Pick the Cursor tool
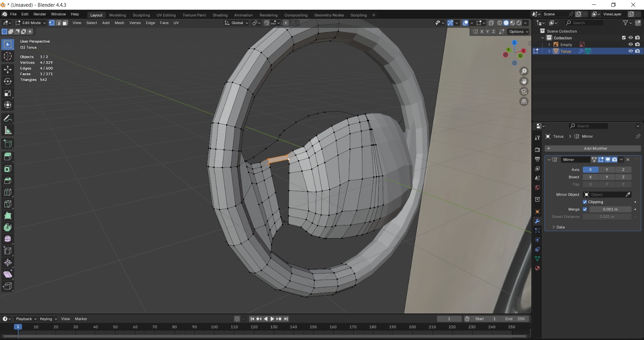 pyautogui.click(x=8, y=56)
